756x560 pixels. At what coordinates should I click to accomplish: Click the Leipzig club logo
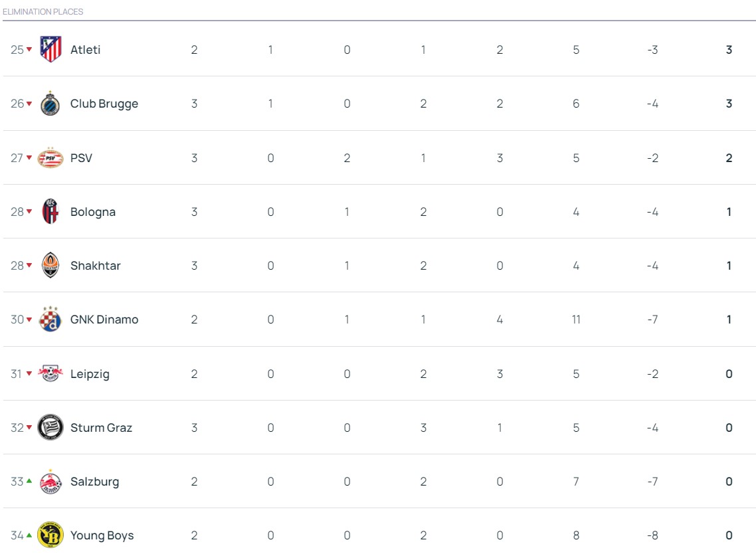(x=50, y=374)
